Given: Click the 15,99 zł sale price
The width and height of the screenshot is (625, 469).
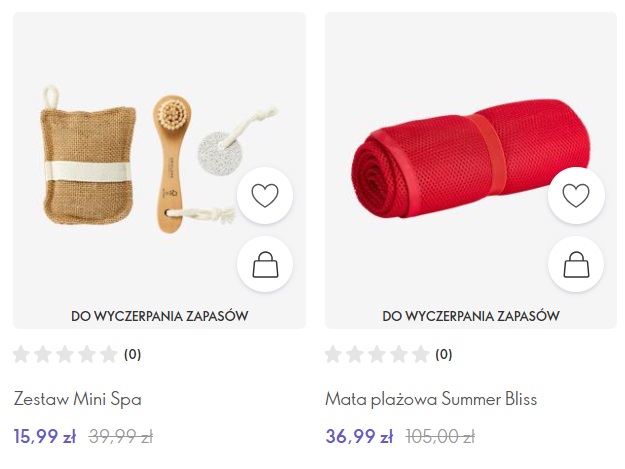Looking at the screenshot, I should click(45, 436).
